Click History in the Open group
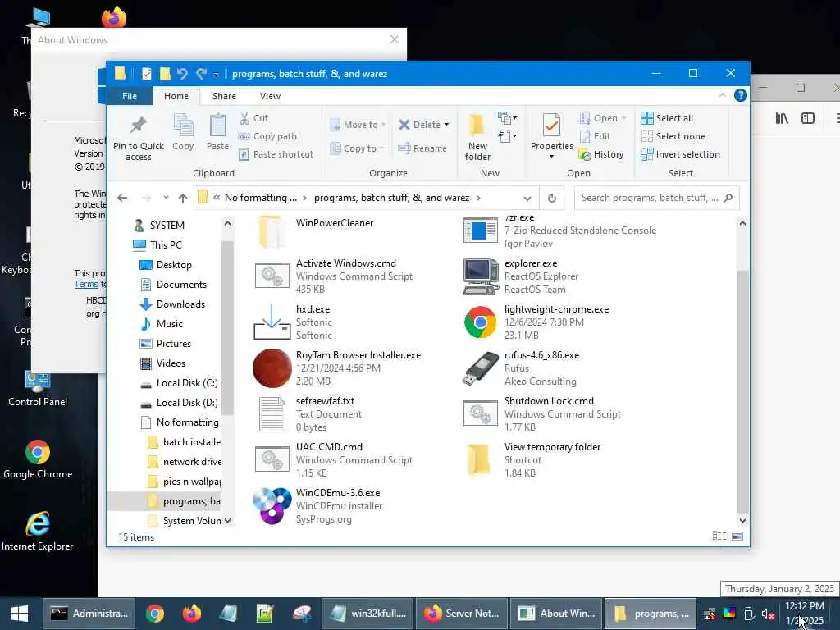 click(x=601, y=154)
